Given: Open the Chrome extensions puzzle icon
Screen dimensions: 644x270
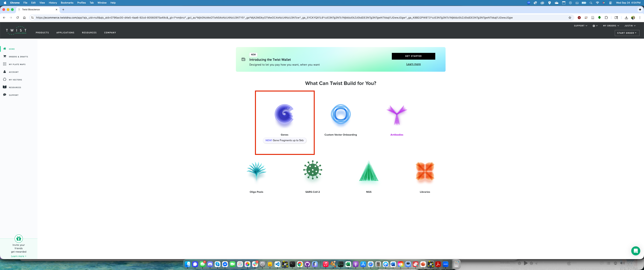Looking at the screenshot, I should coord(606,18).
